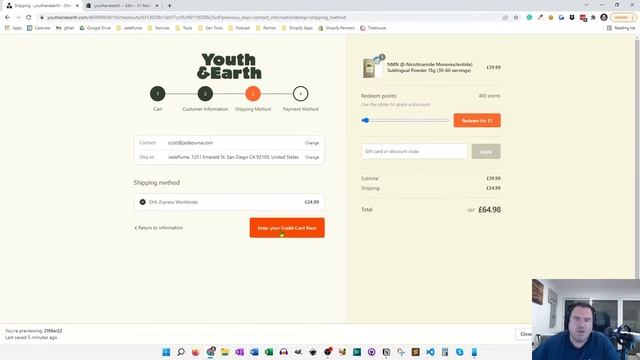Bookmark this page with the star icon
The image size is (640, 360).
click(x=516, y=18)
